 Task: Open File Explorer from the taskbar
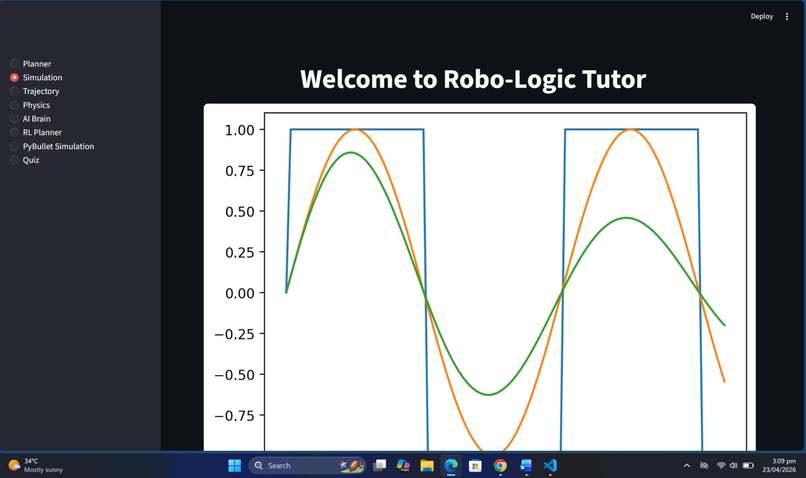(x=427, y=466)
